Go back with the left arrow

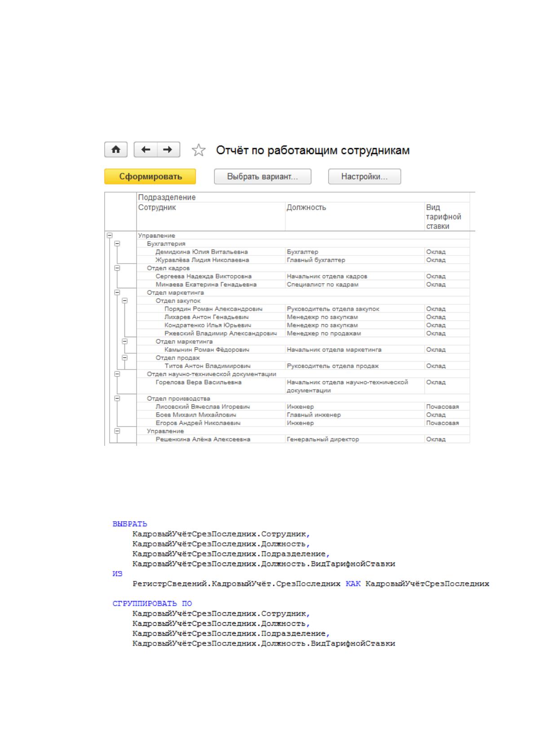[146, 149]
